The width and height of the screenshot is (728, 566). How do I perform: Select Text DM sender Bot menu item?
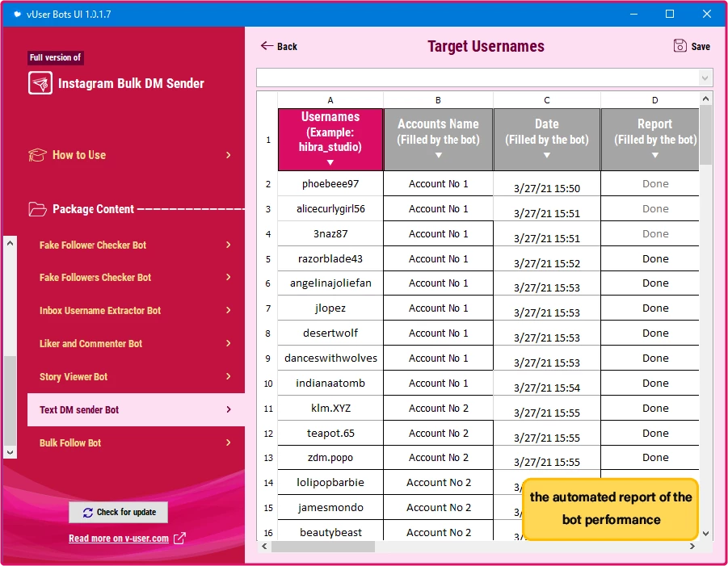point(136,409)
